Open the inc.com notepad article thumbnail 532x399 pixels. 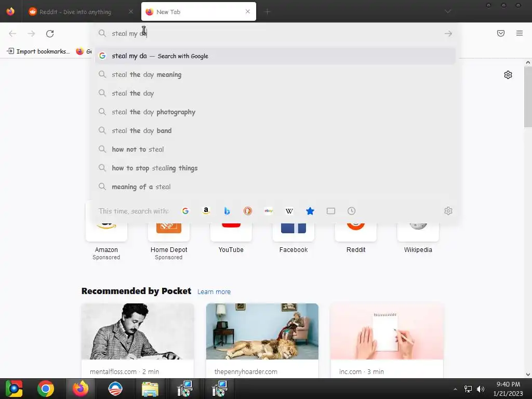coord(387,331)
